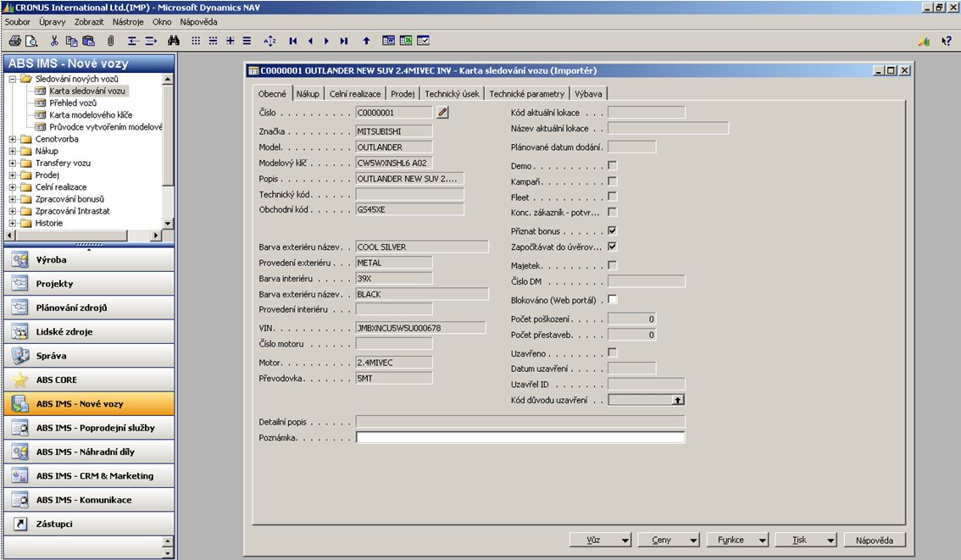
Task: Collapse the Sledování nových vozů tree folder
Action: point(12,79)
